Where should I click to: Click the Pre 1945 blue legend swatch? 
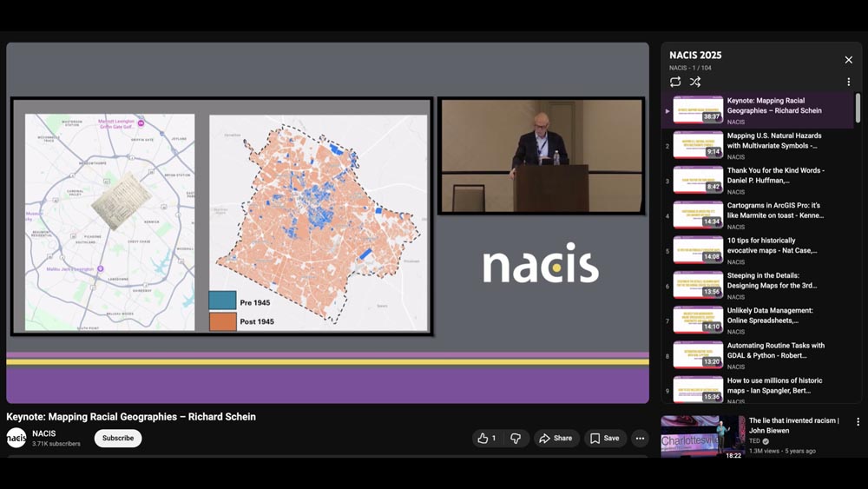click(x=222, y=301)
